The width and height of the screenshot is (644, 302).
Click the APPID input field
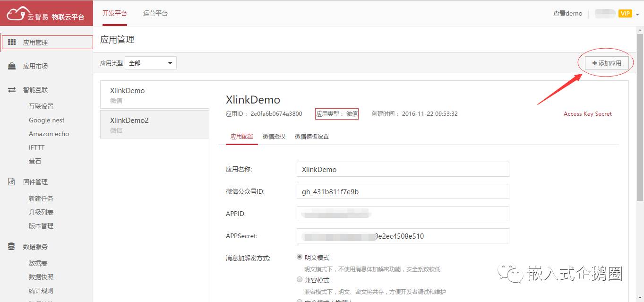point(403,214)
